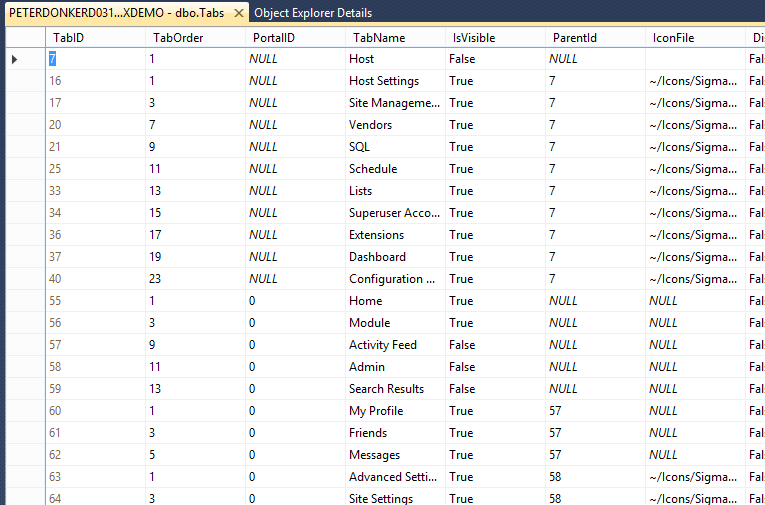Select ParentId 7 in SQL row
The image size is (765, 505).
pyautogui.click(x=595, y=147)
